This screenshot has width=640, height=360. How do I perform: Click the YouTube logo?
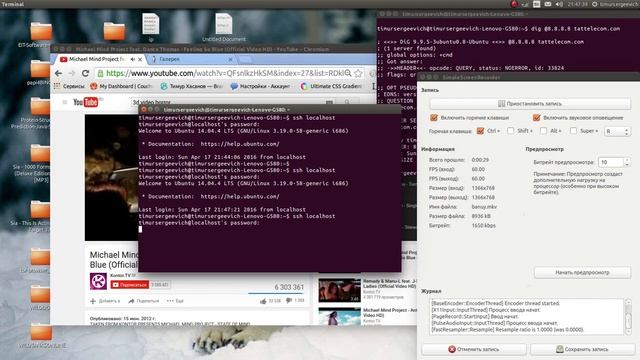[85, 102]
